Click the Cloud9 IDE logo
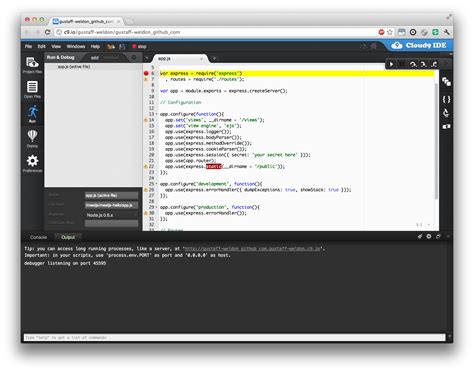This screenshot has height=372, width=474. pyautogui.click(x=419, y=45)
